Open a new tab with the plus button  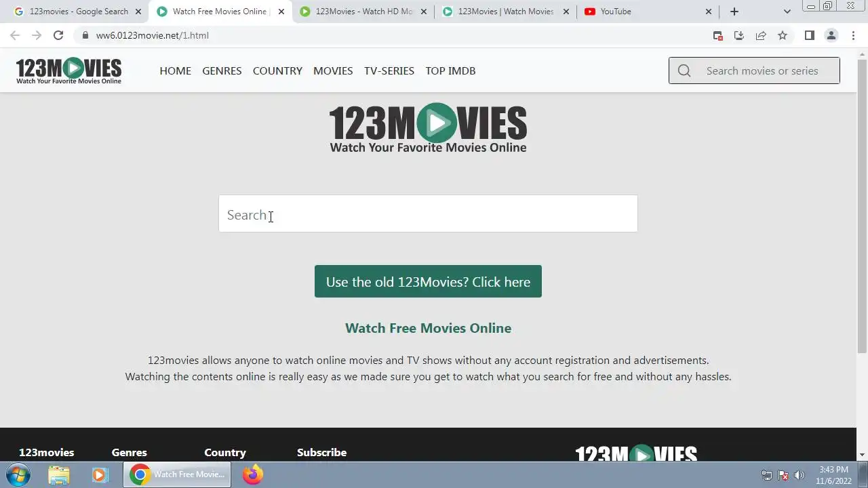(x=734, y=12)
